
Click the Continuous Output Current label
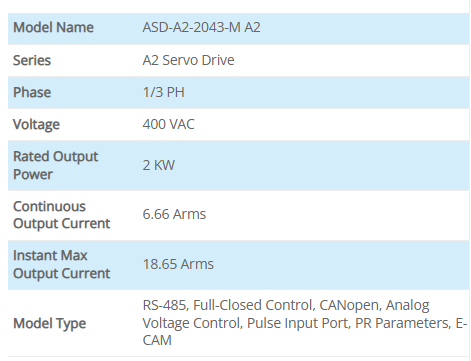(62, 215)
